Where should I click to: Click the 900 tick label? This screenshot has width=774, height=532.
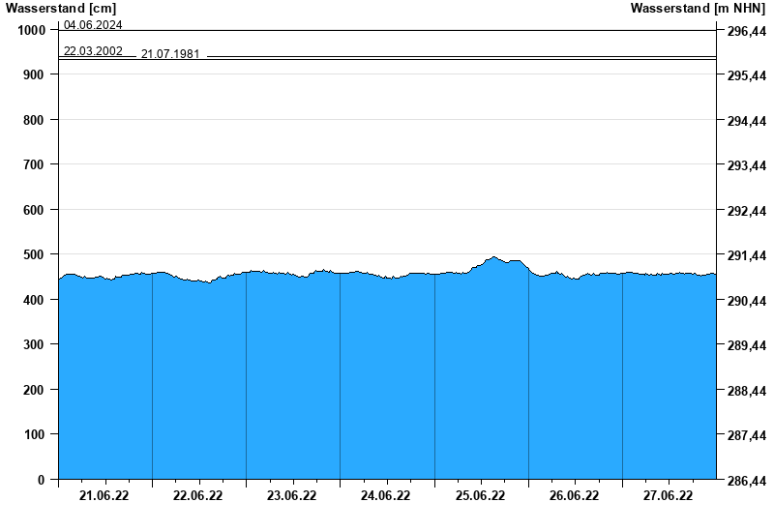point(32,74)
